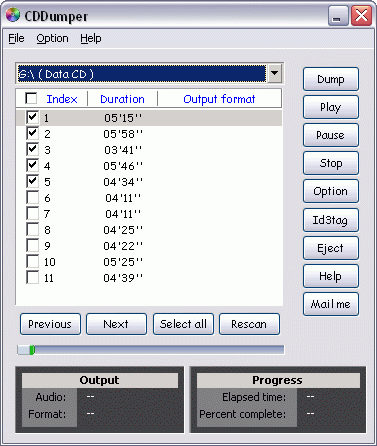Click the G:\ (Data CD) drive field
377x446 pixels.
(x=142, y=73)
